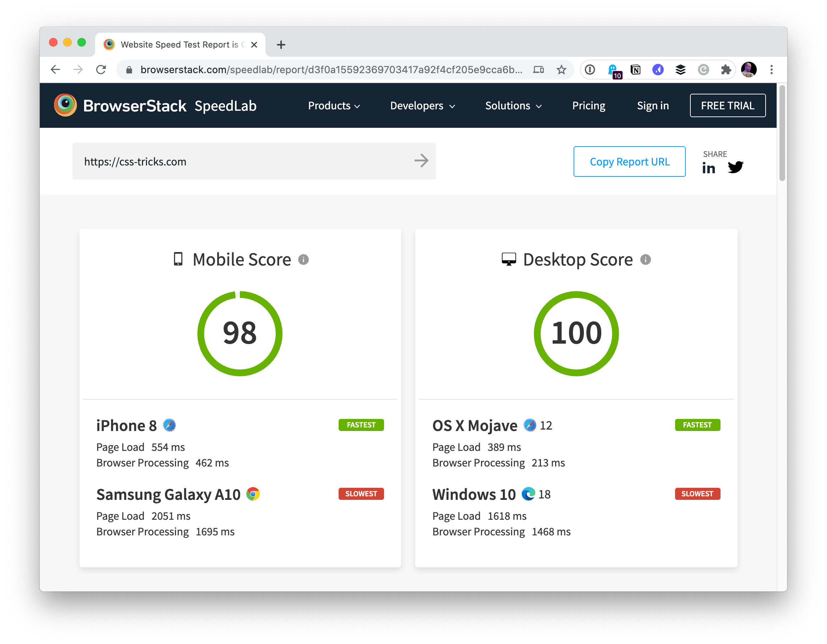The width and height of the screenshot is (827, 644).
Task: Select the Website Speed Test Report tab
Action: pos(179,45)
